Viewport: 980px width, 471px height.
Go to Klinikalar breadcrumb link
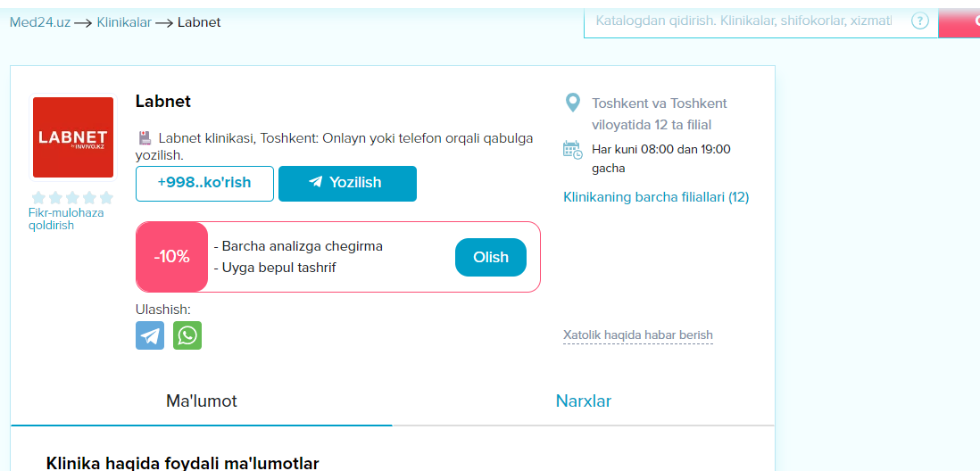coord(124,22)
